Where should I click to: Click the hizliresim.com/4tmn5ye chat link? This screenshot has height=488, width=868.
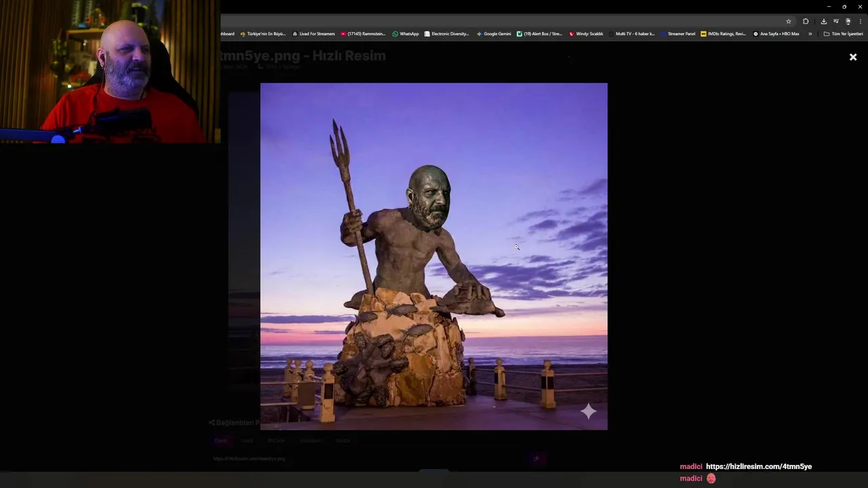(x=759, y=466)
